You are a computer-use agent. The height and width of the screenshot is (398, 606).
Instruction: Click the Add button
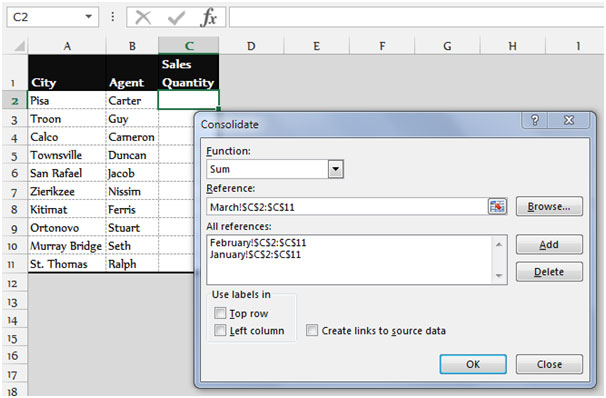[549, 245]
